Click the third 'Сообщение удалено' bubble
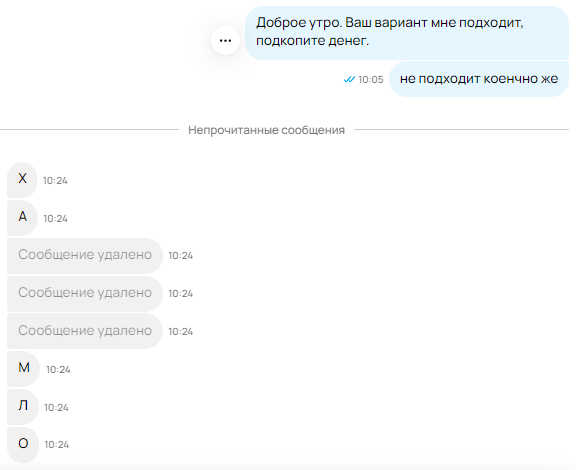The image size is (576, 470). click(85, 331)
